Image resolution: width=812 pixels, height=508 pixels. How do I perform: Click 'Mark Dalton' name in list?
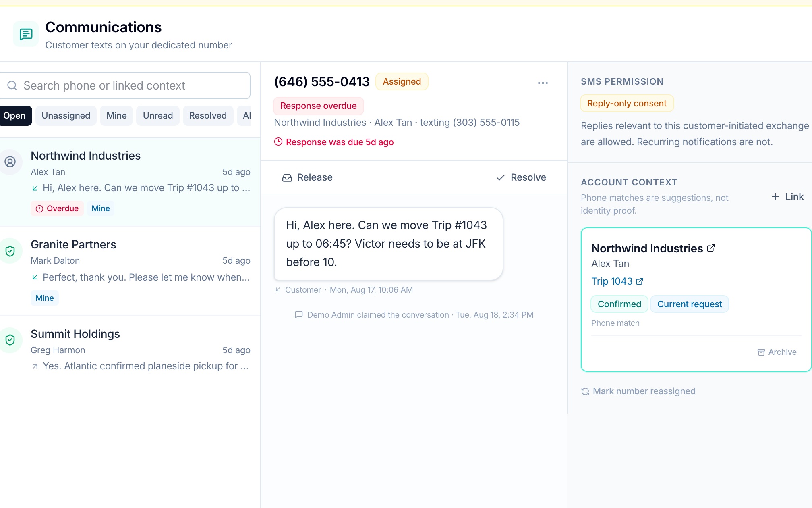pyautogui.click(x=55, y=261)
